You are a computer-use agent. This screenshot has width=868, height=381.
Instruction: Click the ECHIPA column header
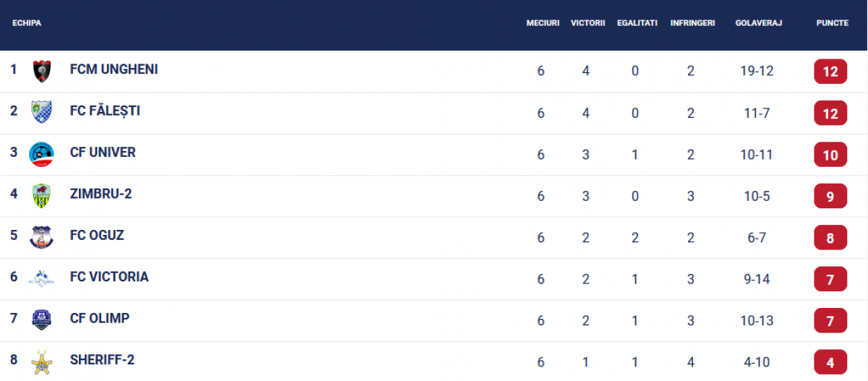[x=27, y=23]
